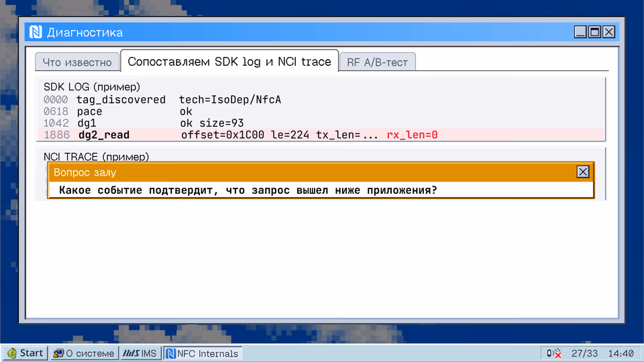The height and width of the screenshot is (362, 644).
Task: Close the Диагностика window
Action: (x=608, y=32)
